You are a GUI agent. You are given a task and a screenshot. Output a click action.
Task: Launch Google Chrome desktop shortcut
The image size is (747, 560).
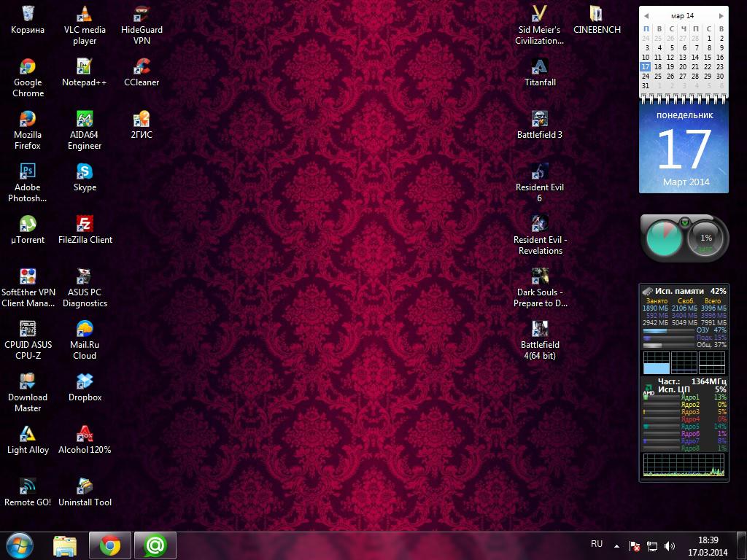point(28,77)
